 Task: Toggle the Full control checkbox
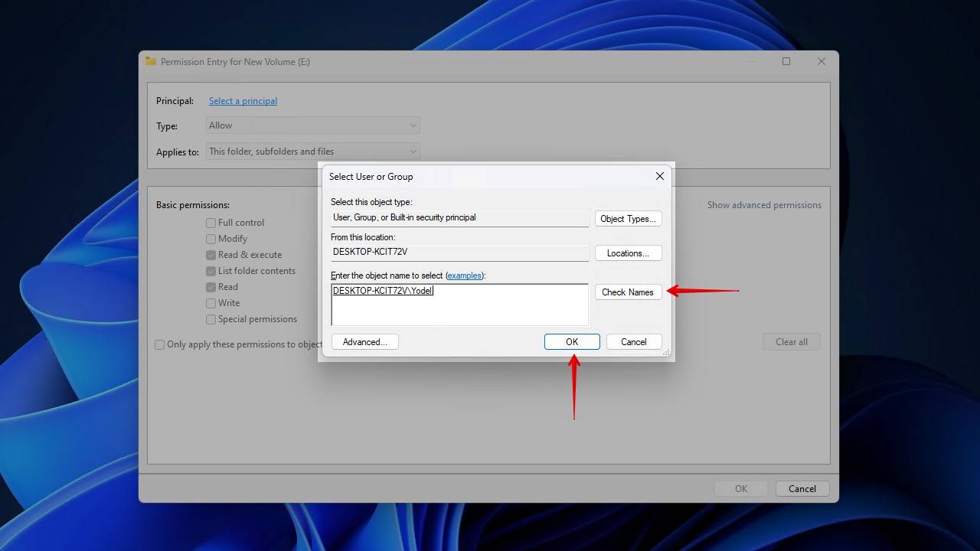tap(211, 223)
